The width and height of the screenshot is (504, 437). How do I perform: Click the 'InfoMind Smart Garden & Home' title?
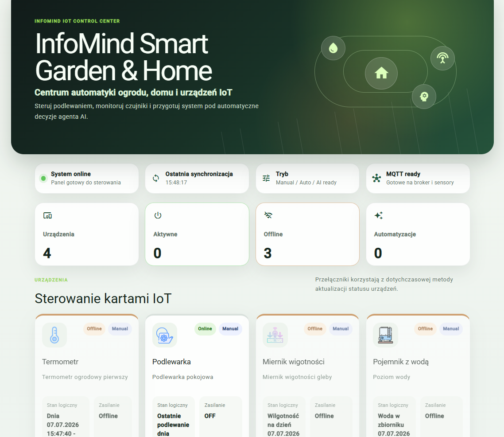pyautogui.click(x=124, y=57)
